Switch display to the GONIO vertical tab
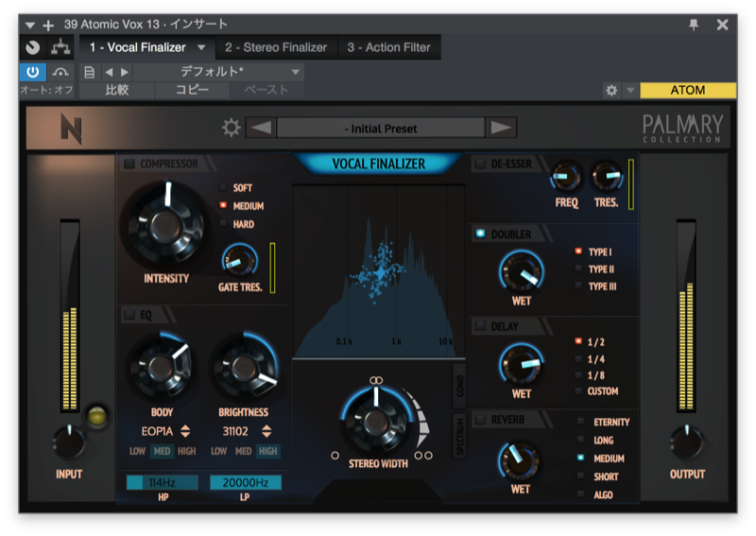Image resolution: width=756 pixels, height=536 pixels. [x=459, y=387]
